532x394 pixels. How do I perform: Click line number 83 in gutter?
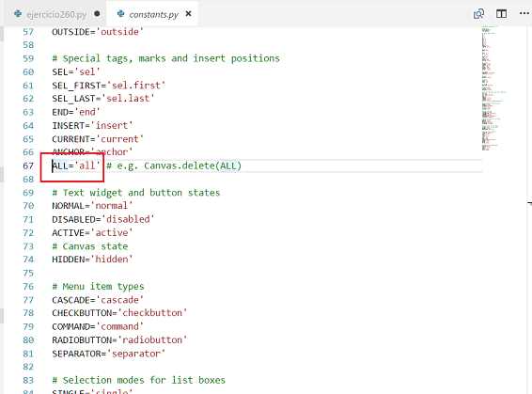click(x=28, y=381)
